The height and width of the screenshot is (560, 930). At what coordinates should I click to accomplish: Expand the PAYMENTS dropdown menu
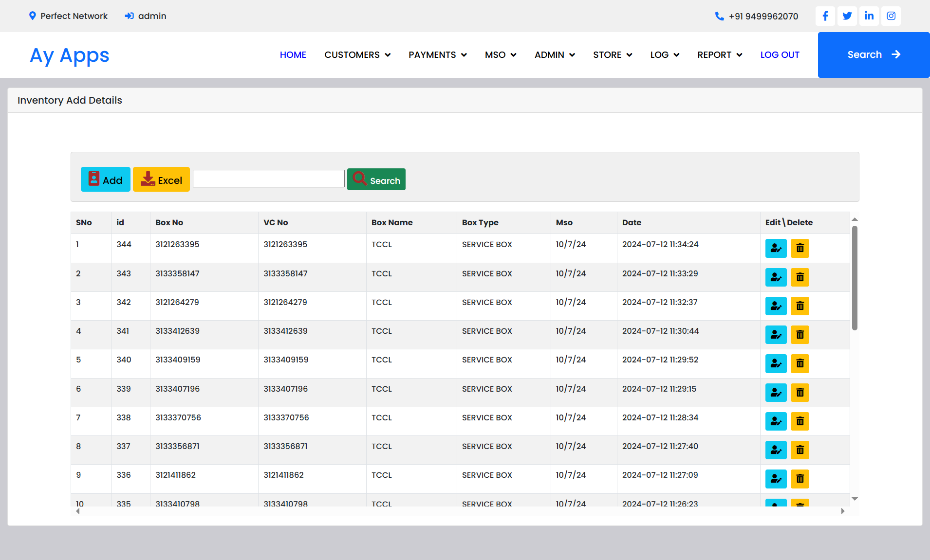click(x=437, y=55)
